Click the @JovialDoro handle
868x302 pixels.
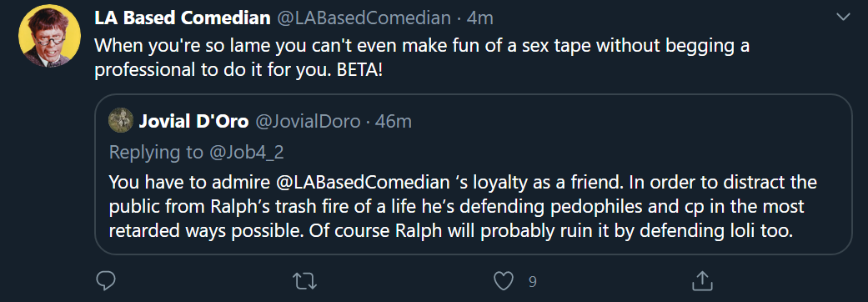[x=307, y=121]
